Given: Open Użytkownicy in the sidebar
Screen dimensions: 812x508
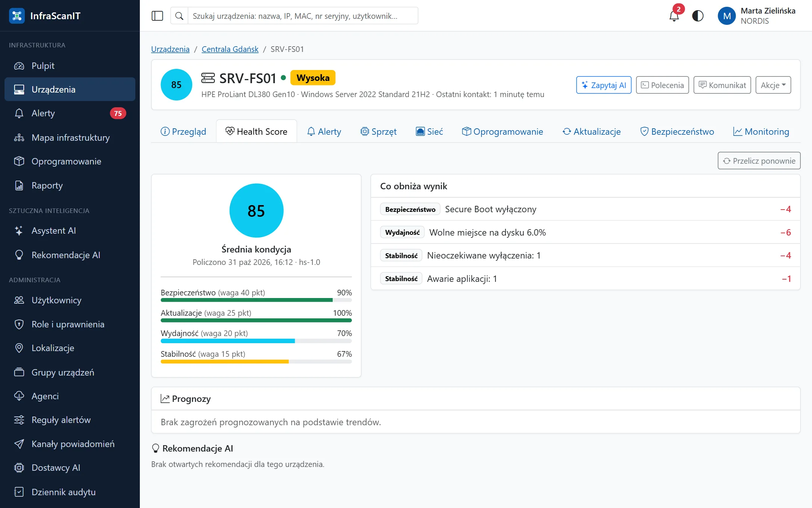Looking at the screenshot, I should pos(70,300).
